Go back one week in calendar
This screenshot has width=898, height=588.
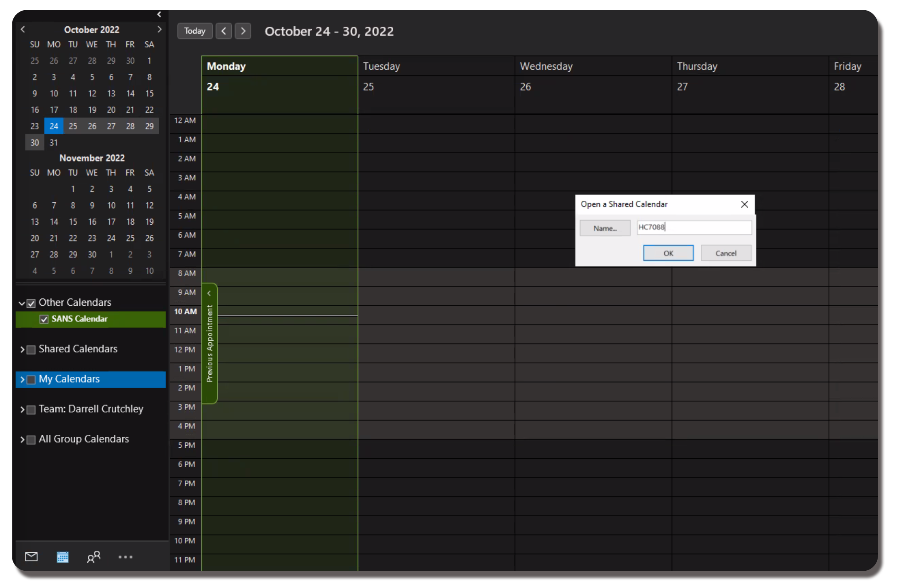coord(224,31)
